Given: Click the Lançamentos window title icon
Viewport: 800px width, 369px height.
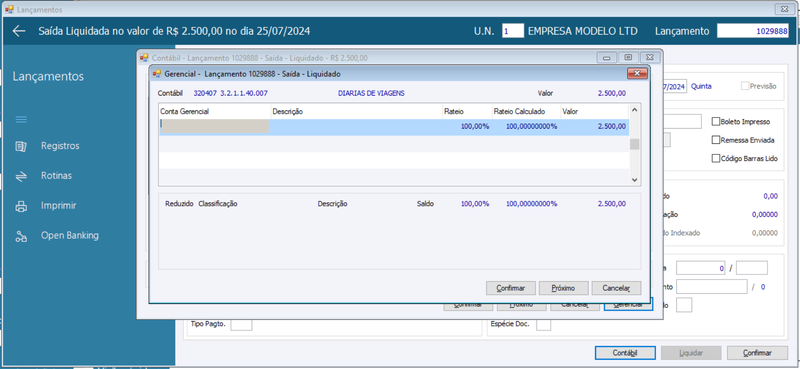Looking at the screenshot, I should pos(9,9).
